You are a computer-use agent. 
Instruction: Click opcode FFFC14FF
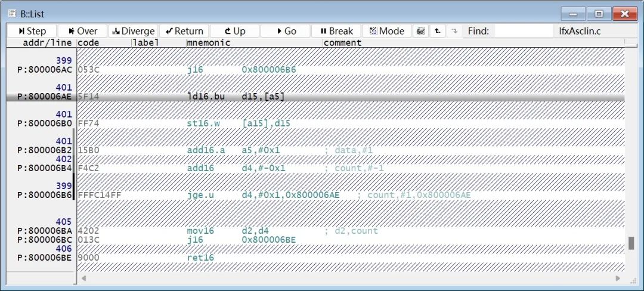(x=100, y=195)
